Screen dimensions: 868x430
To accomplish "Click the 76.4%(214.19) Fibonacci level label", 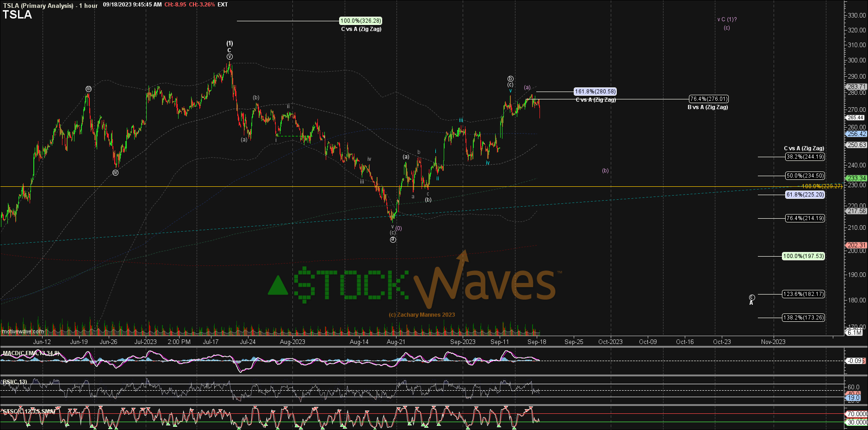I will coord(805,218).
